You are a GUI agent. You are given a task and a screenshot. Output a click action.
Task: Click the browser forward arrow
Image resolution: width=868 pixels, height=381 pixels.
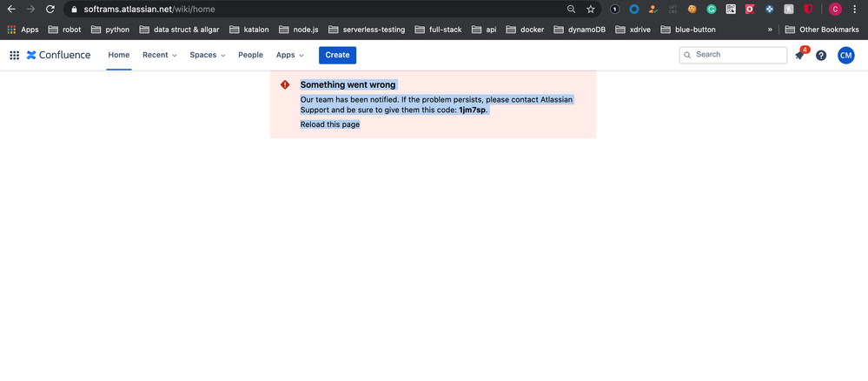(x=31, y=9)
